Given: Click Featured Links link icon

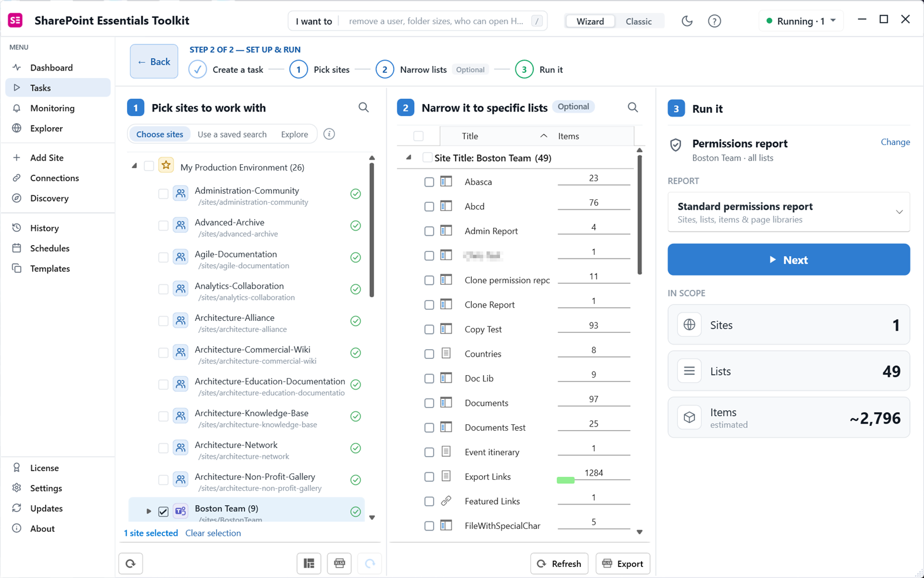Looking at the screenshot, I should click(446, 501).
